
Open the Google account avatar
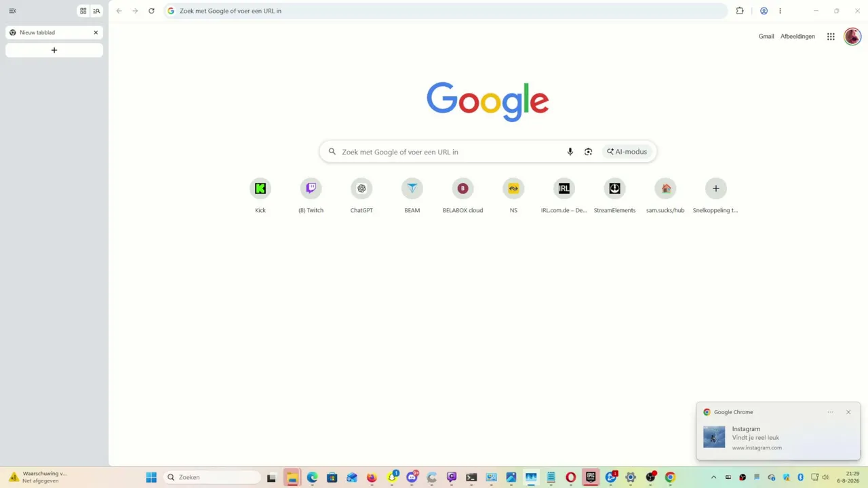[852, 37]
